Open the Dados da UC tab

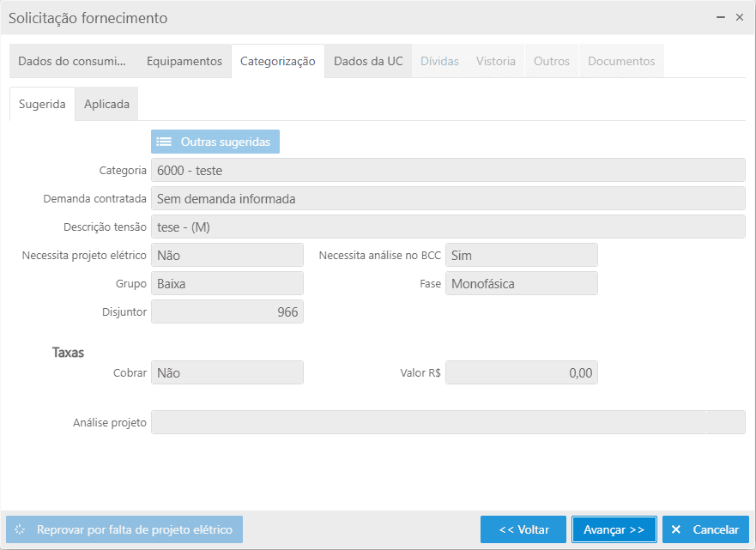click(x=368, y=61)
